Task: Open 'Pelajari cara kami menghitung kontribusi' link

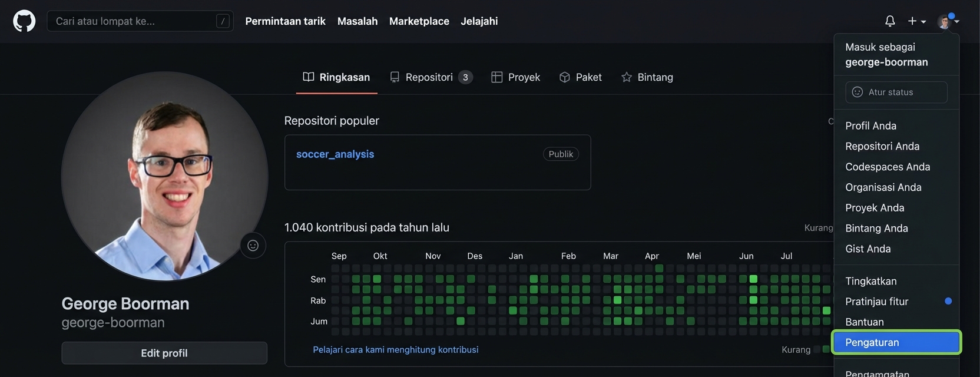Action: (x=396, y=350)
